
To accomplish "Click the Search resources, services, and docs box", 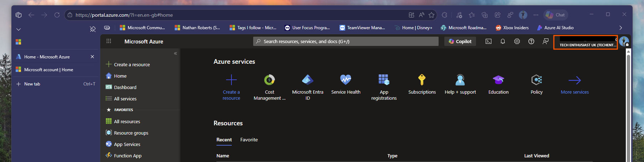I will (x=346, y=41).
